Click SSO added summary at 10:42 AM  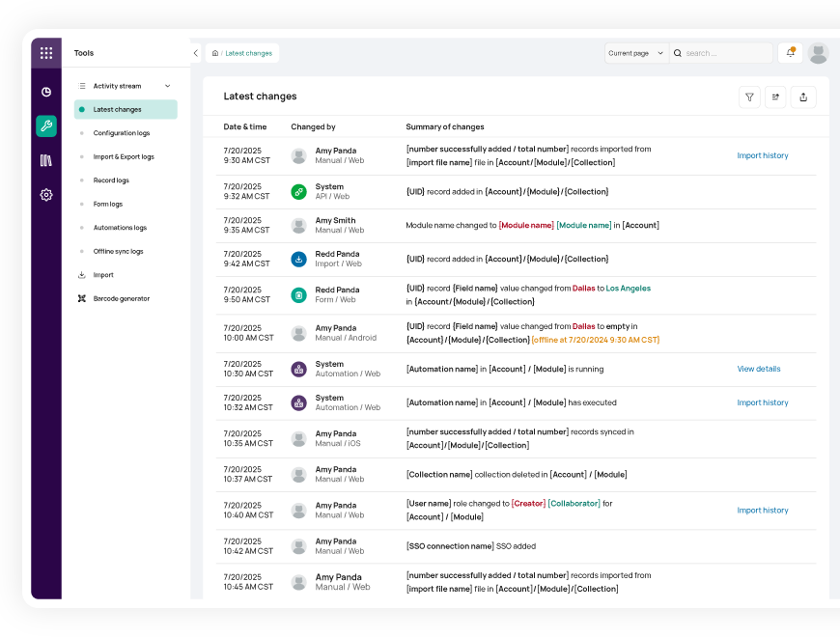pos(471,546)
